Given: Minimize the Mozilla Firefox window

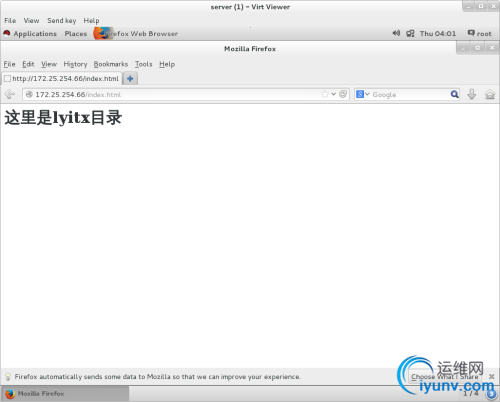Looking at the screenshot, I should 463,48.
